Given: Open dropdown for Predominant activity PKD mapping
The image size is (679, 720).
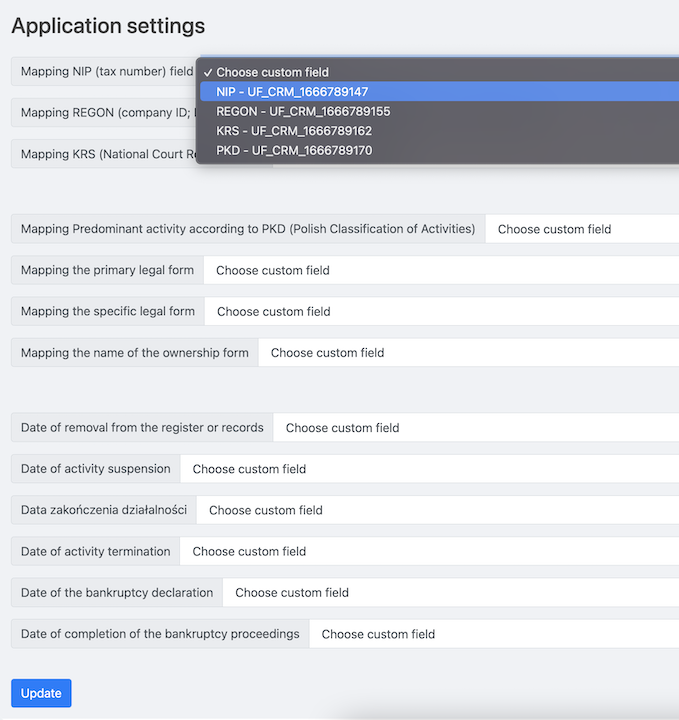Looking at the screenshot, I should pyautogui.click(x=580, y=229).
